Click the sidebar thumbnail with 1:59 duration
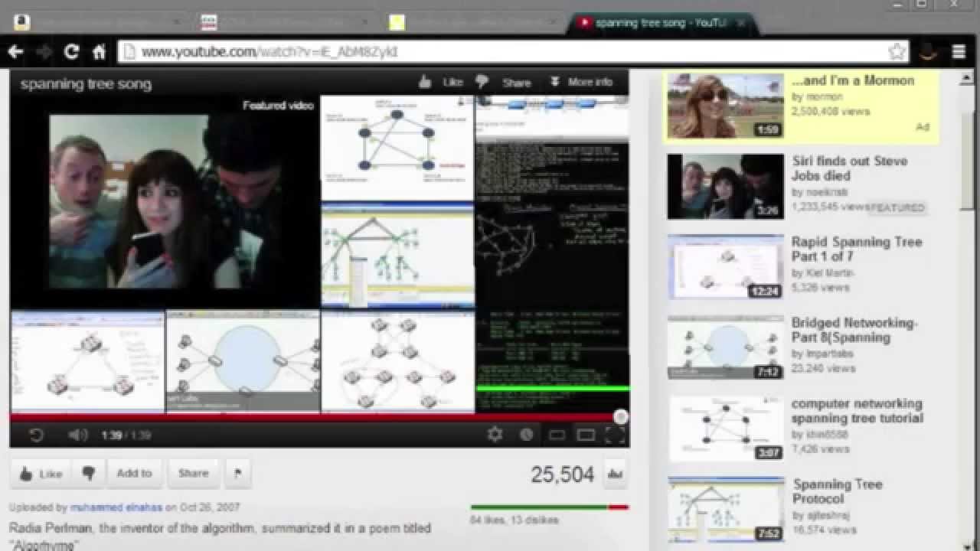 [725, 106]
